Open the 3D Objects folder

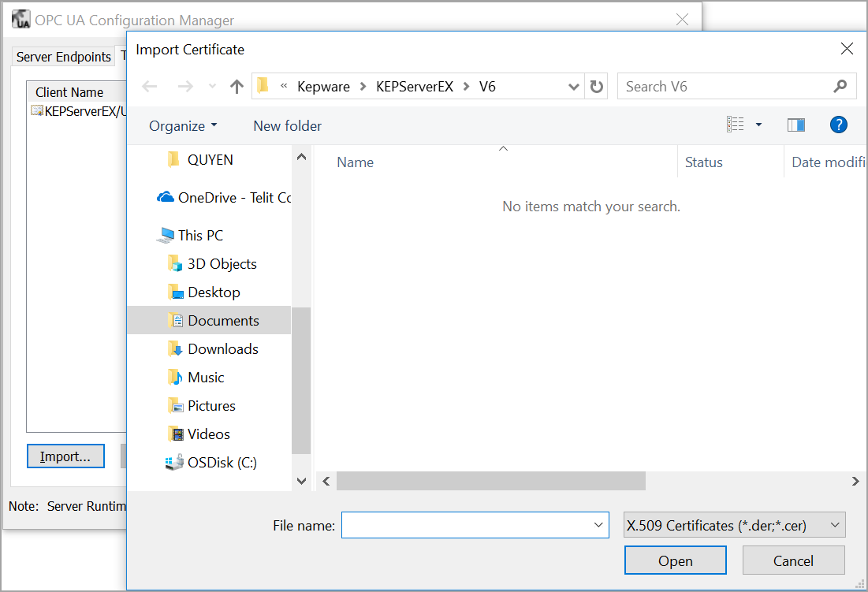[222, 264]
